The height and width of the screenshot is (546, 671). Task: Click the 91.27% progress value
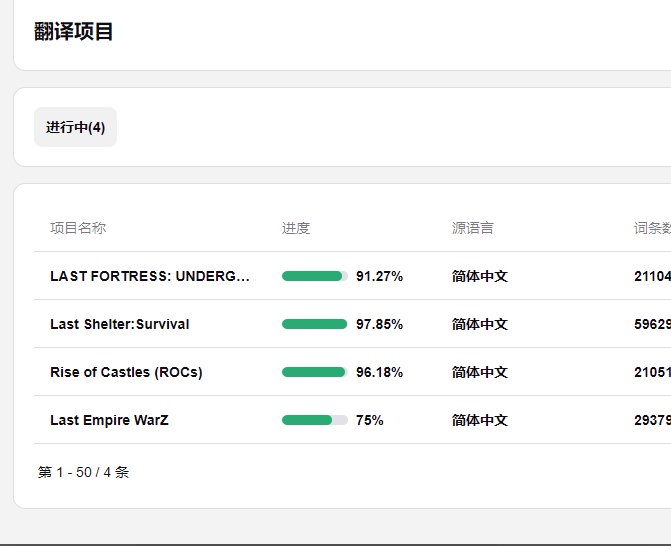pos(379,276)
